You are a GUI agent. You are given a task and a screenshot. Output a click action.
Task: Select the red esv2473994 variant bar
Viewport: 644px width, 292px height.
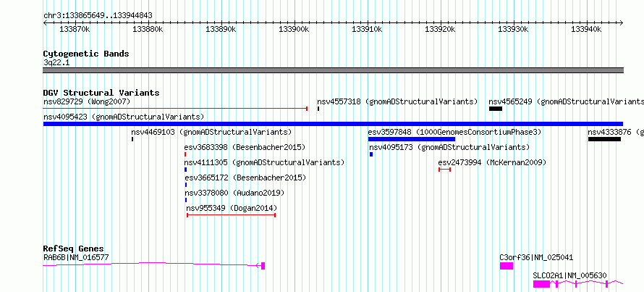[445, 170]
